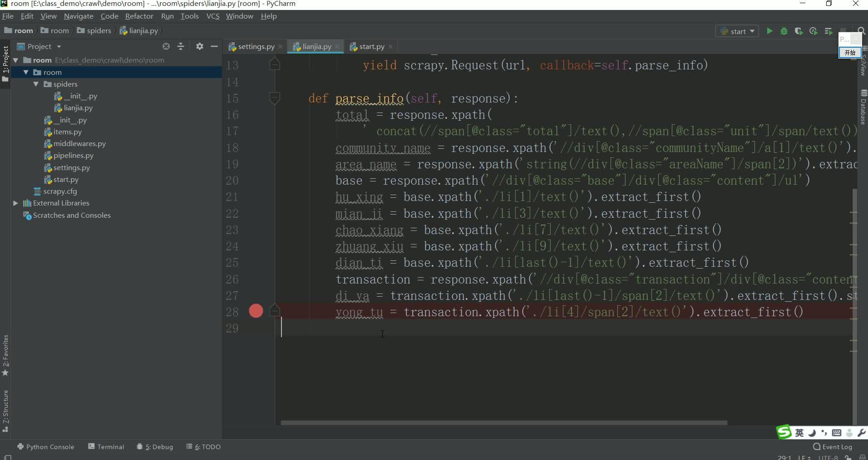
Task: Fold parse_info function at line 15
Action: coord(275,98)
